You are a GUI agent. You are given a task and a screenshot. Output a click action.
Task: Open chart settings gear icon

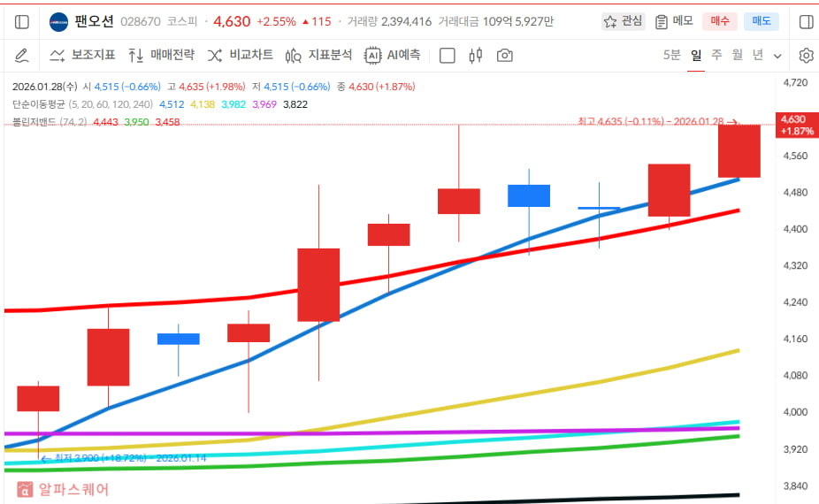[806, 56]
